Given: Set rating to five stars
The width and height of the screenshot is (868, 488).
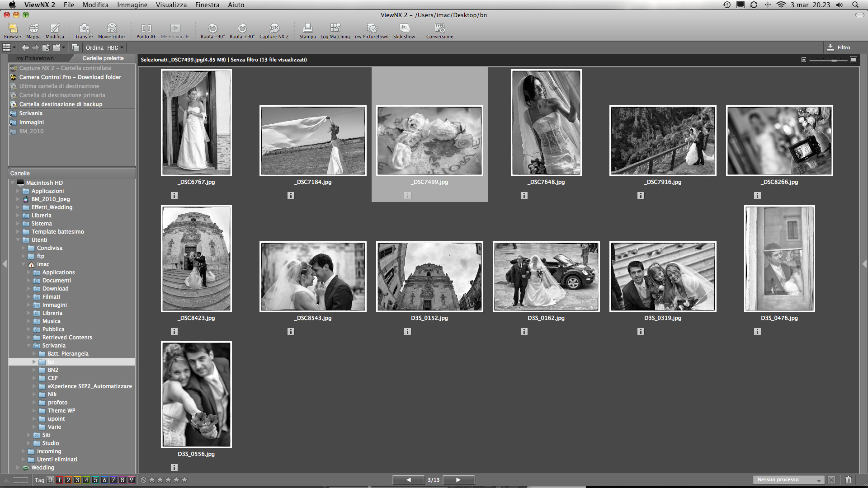Looking at the screenshot, I should pos(184,480).
